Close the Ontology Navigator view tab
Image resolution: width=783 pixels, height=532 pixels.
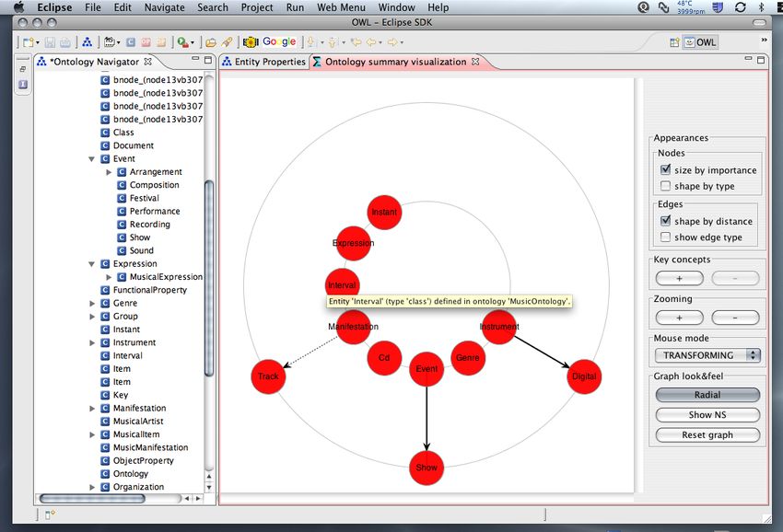pyautogui.click(x=147, y=62)
